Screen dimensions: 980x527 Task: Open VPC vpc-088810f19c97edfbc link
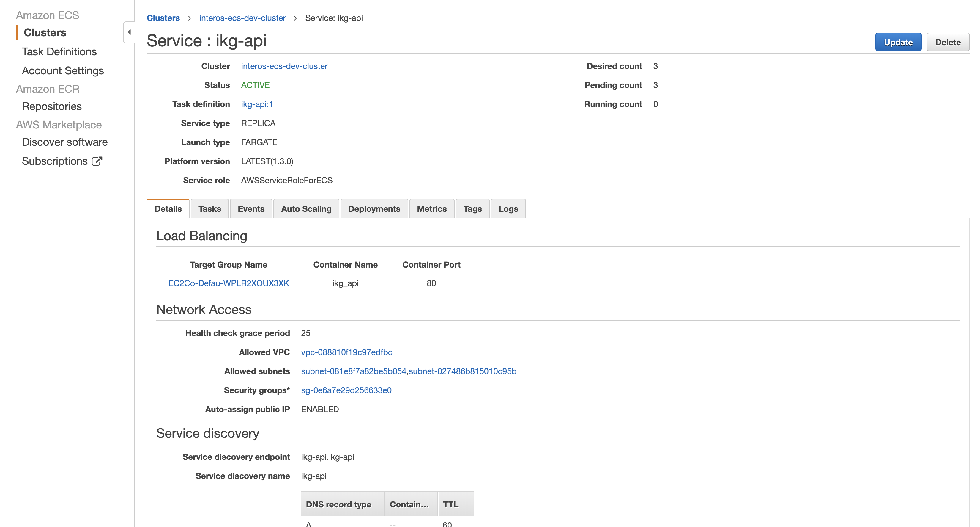click(346, 352)
